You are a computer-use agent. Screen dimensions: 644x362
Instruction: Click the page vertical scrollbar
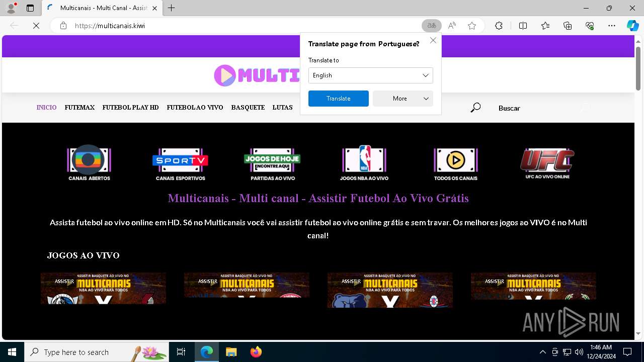pyautogui.click(x=638, y=69)
